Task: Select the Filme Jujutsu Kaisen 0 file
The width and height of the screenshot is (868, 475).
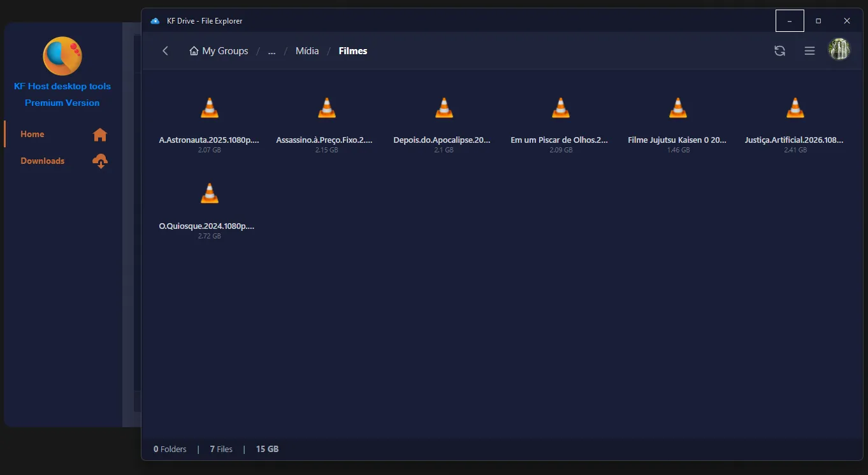Action: (x=677, y=108)
